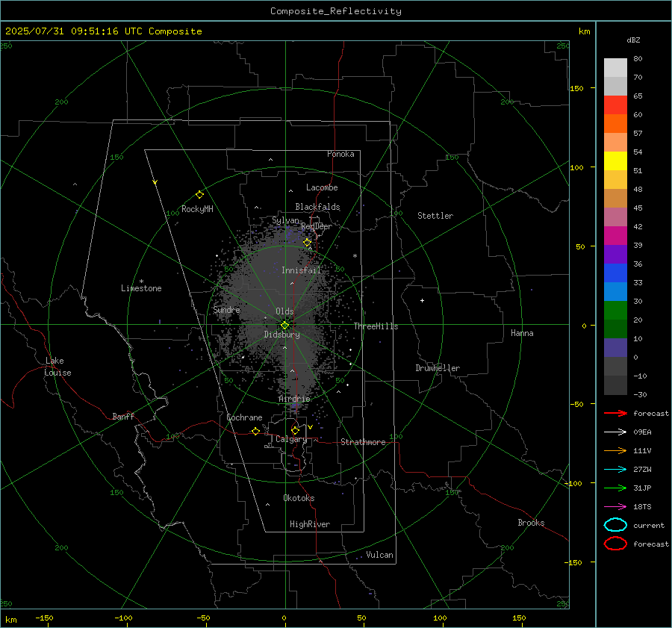
Task: Click the Lacombe city label
Action: click(x=322, y=187)
